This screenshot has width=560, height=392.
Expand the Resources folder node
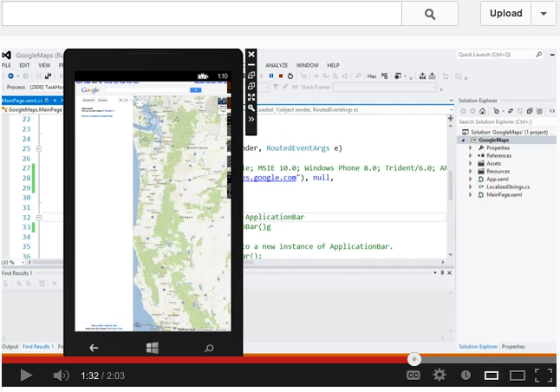click(471, 172)
